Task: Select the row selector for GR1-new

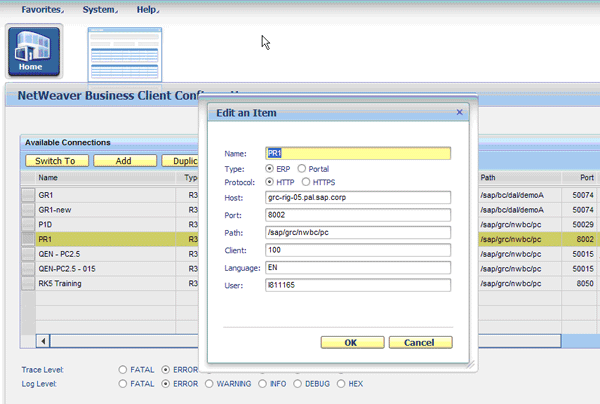Action: [28, 210]
